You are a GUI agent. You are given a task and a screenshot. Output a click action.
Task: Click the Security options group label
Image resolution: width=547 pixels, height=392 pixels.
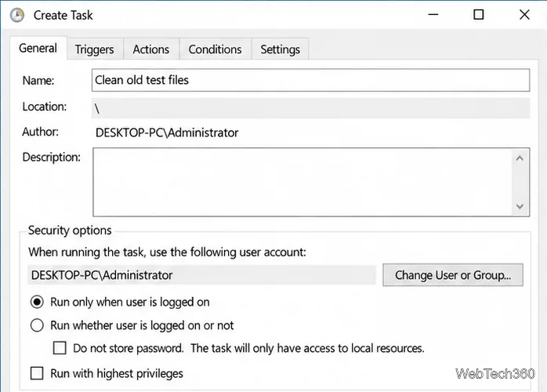coord(70,230)
